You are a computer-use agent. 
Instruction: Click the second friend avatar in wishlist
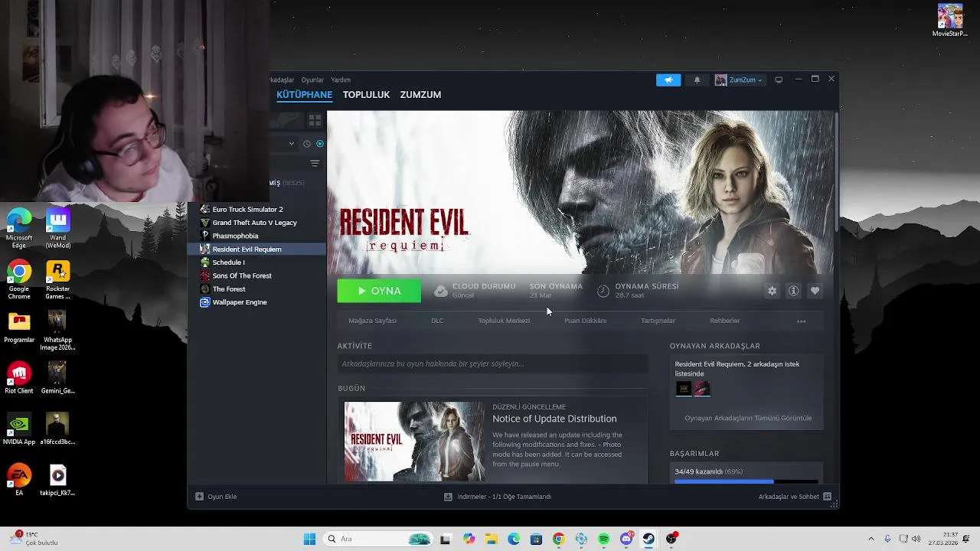pos(702,389)
